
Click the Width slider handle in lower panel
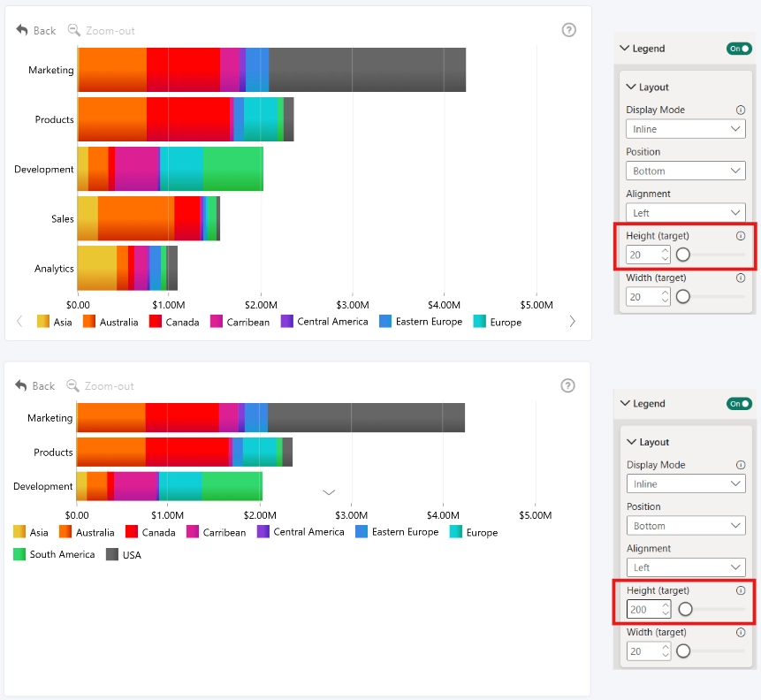pyautogui.click(x=683, y=651)
